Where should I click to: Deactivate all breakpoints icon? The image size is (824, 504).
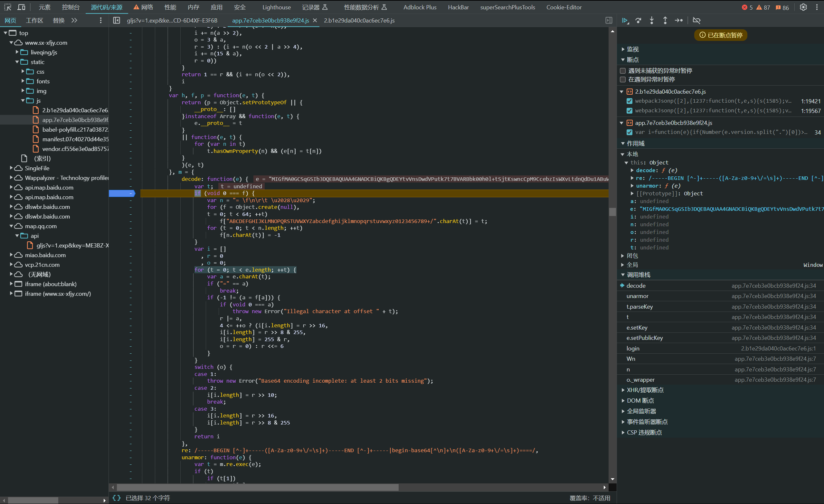point(696,20)
